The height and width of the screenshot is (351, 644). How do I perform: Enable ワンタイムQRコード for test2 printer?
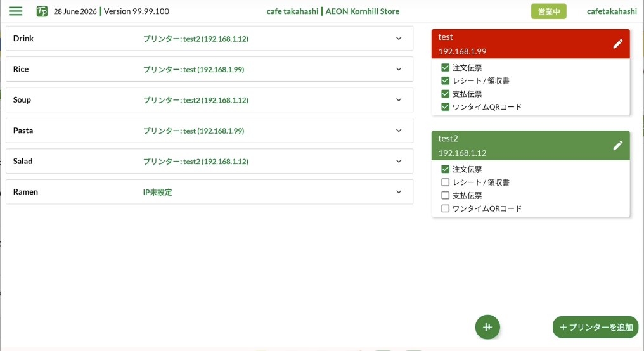click(445, 208)
